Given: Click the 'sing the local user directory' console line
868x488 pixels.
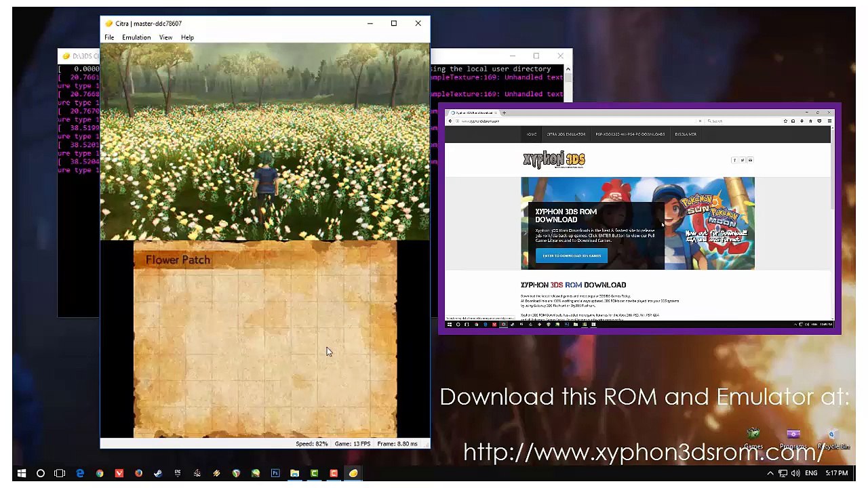Looking at the screenshot, I should (490, 68).
